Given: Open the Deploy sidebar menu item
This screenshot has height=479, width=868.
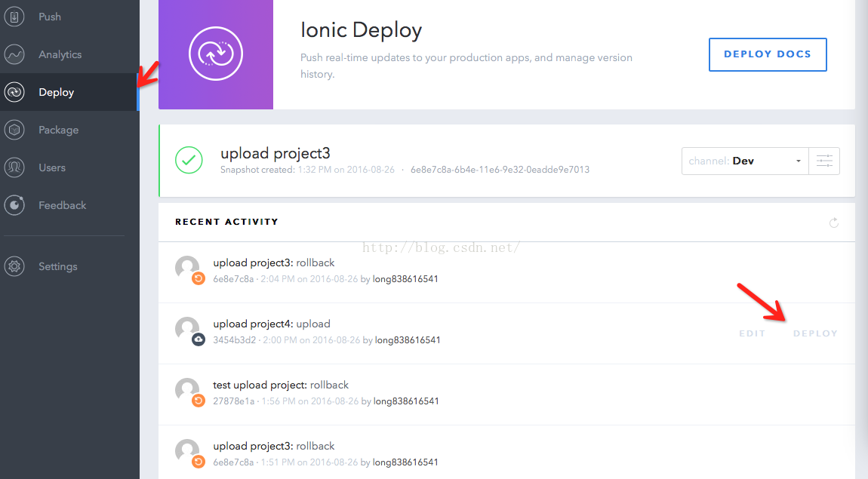Looking at the screenshot, I should point(57,92).
